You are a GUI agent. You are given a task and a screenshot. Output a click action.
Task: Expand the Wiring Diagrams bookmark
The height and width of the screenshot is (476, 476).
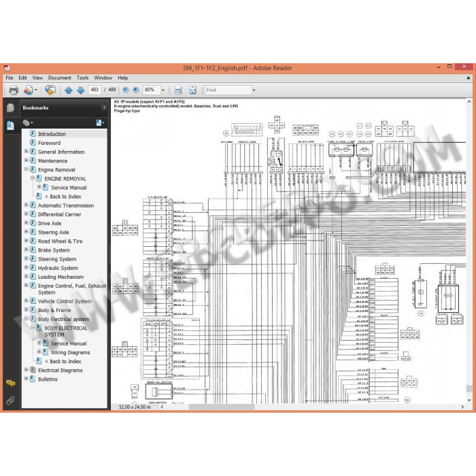coord(39,352)
